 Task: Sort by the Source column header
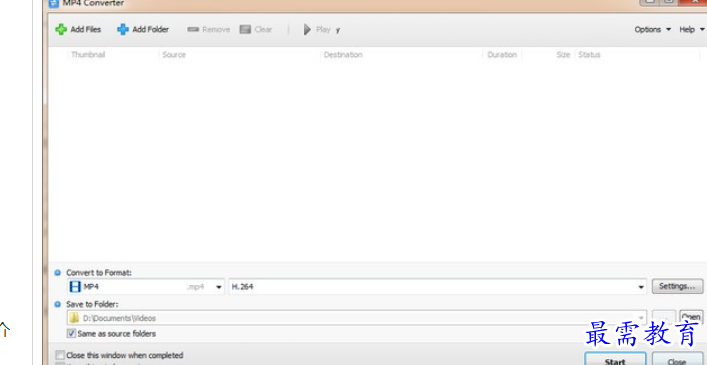tap(174, 55)
